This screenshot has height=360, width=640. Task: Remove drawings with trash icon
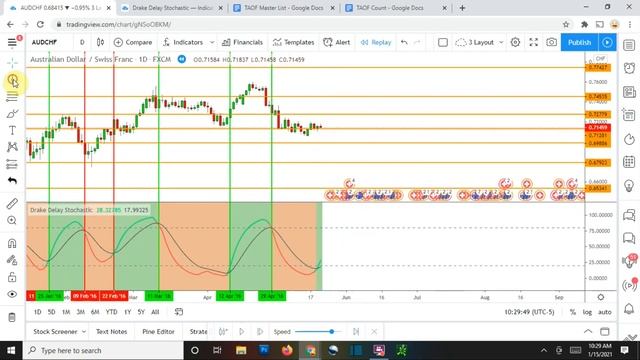pos(12,317)
